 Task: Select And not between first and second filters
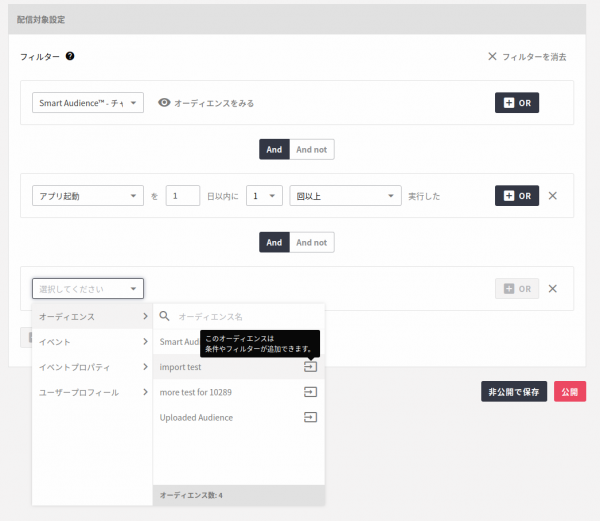click(311, 149)
